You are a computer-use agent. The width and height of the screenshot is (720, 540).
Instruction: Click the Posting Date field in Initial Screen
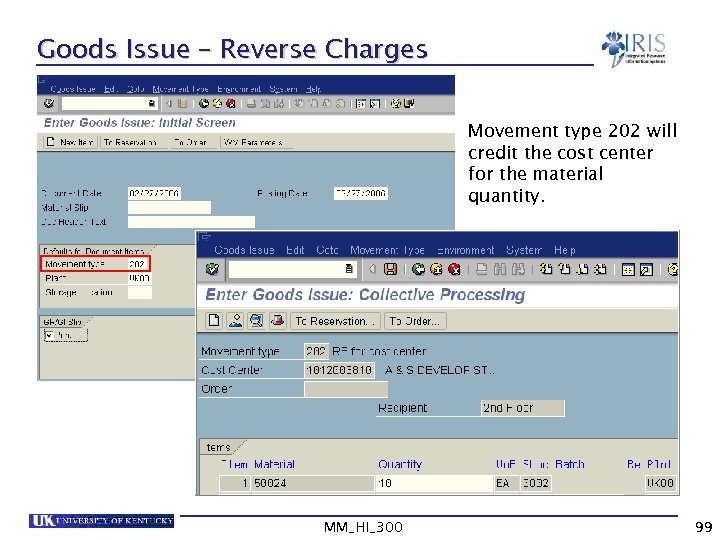pyautogui.click(x=360, y=193)
